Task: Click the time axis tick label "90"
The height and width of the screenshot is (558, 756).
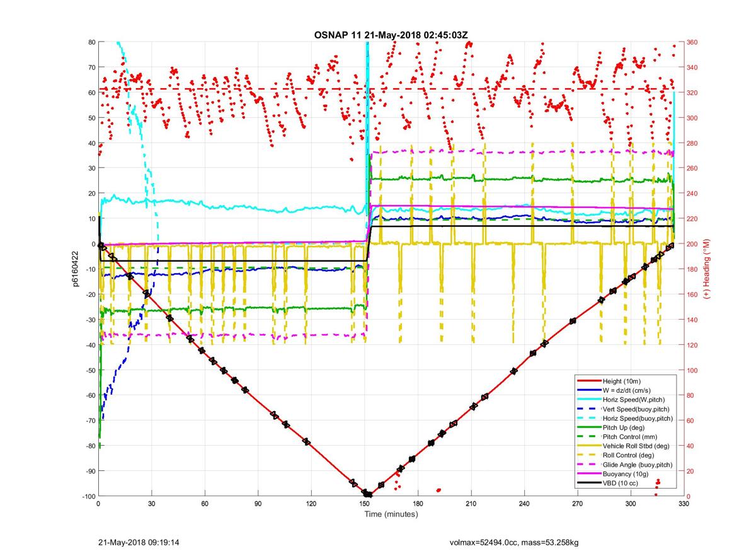Action: (258, 504)
